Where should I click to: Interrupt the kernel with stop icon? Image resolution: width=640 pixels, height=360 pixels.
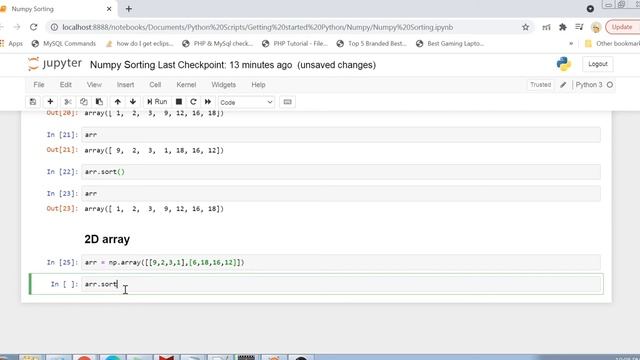click(x=179, y=102)
